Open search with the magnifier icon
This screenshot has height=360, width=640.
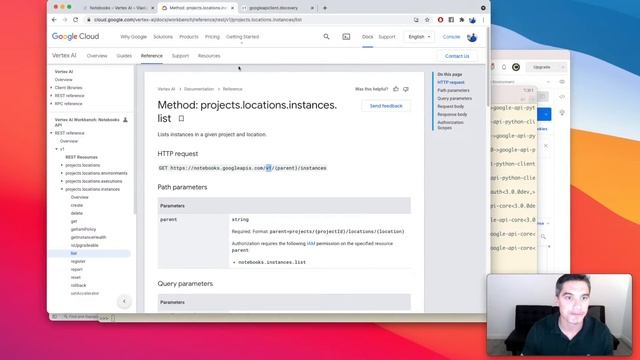tap(326, 37)
